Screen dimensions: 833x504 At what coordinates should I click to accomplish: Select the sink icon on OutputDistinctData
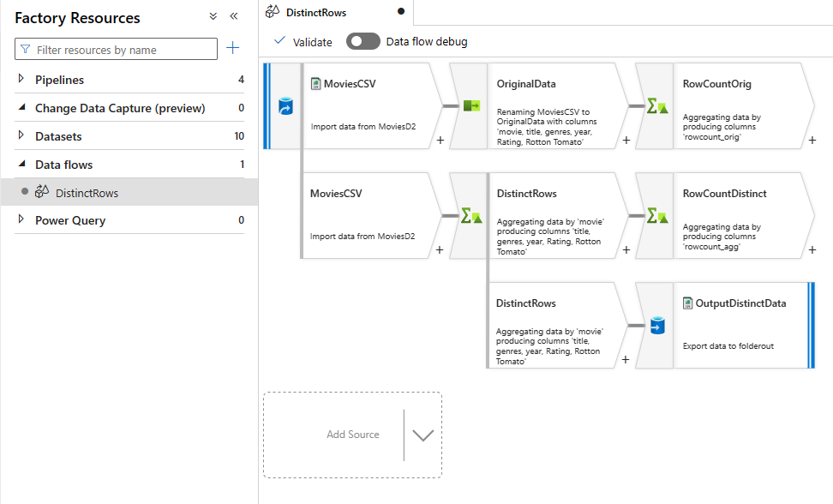[656, 325]
